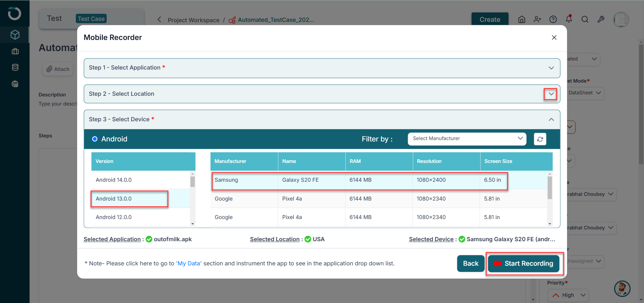
Task: Open the cube module icon in sidebar
Action: [x=15, y=35]
